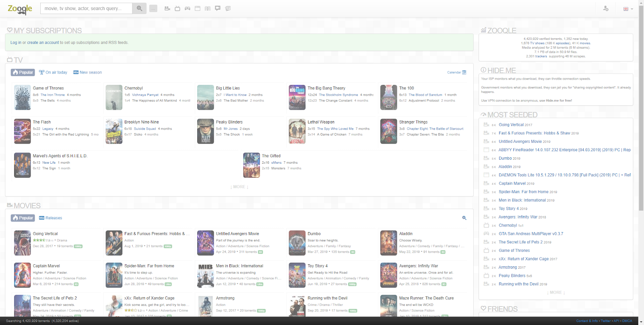Click TV icon beside Chernobyl 1x1
This screenshot has height=325, width=644.
[486, 225]
